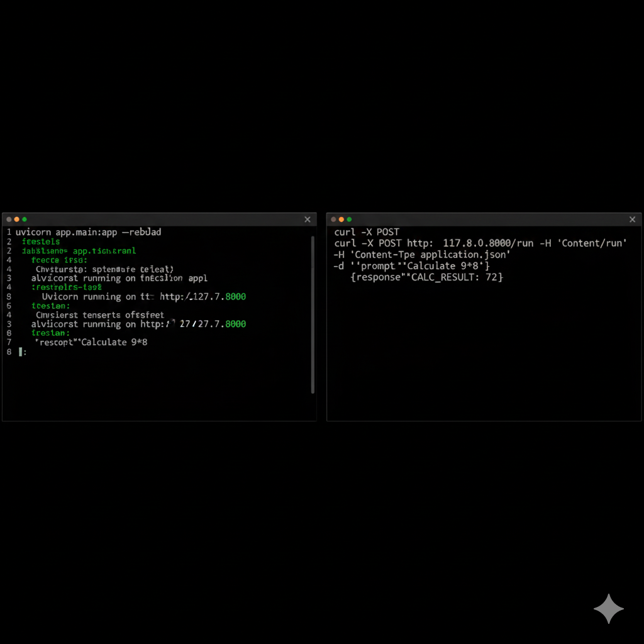The height and width of the screenshot is (644, 644).
Task: Click the orange dot on the right terminal
Action: click(341, 219)
